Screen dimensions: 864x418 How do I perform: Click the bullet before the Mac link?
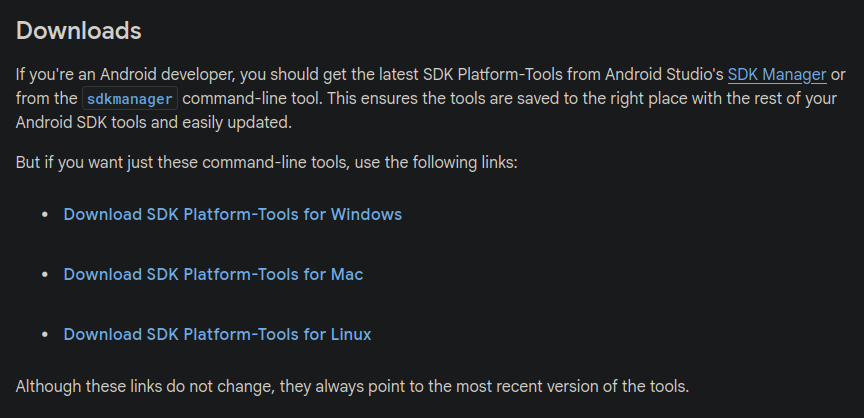coord(44,275)
